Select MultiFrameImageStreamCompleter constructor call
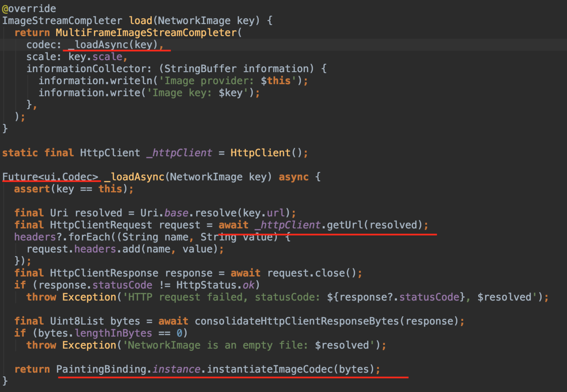The image size is (567, 392). click(146, 32)
